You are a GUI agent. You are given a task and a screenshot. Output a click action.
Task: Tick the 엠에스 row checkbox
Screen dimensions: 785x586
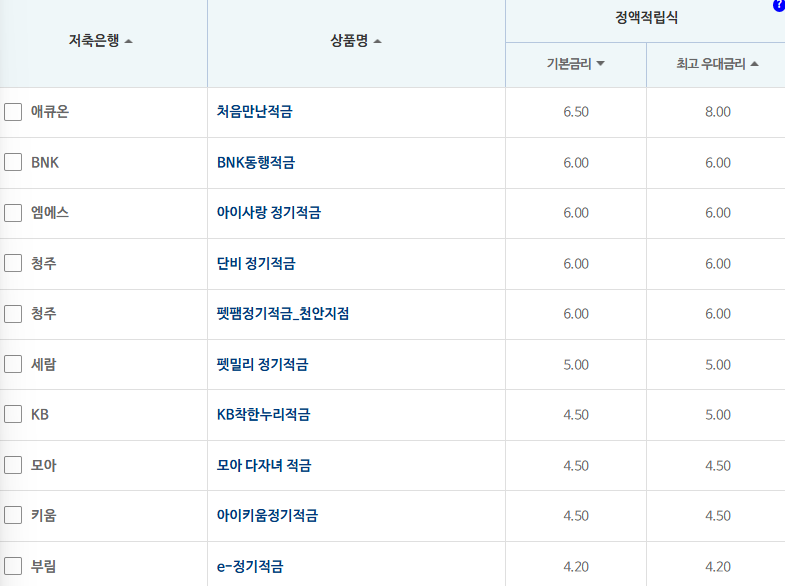point(13,213)
